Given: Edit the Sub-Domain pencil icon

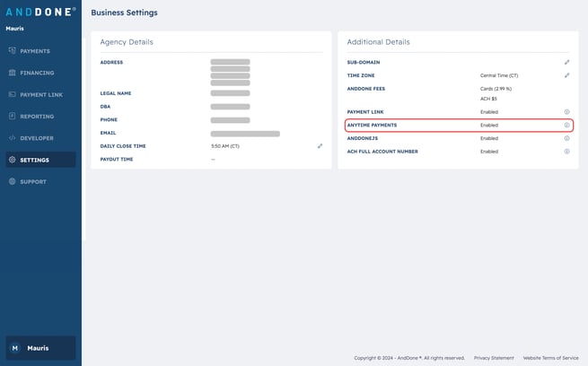Looking at the screenshot, I should tap(566, 63).
